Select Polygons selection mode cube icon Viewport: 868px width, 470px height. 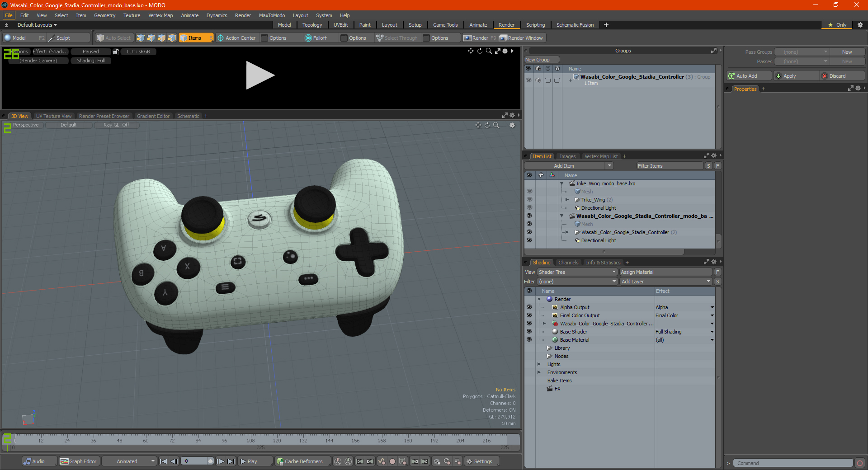click(161, 38)
